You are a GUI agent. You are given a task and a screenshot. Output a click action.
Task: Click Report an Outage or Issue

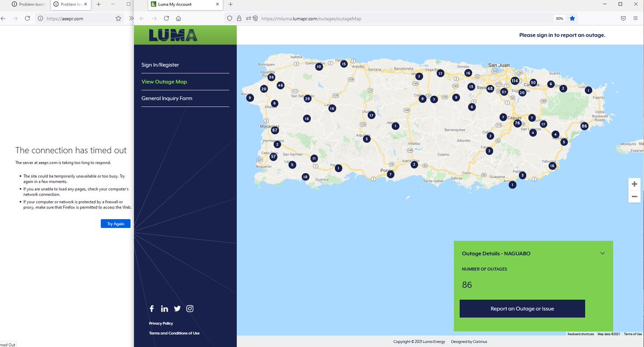click(x=522, y=308)
